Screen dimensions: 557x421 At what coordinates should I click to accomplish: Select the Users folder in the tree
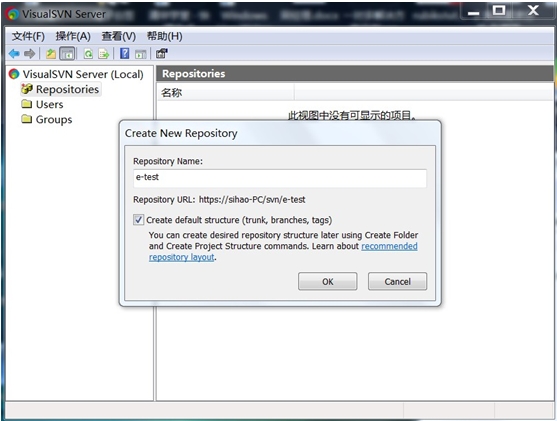[42, 104]
